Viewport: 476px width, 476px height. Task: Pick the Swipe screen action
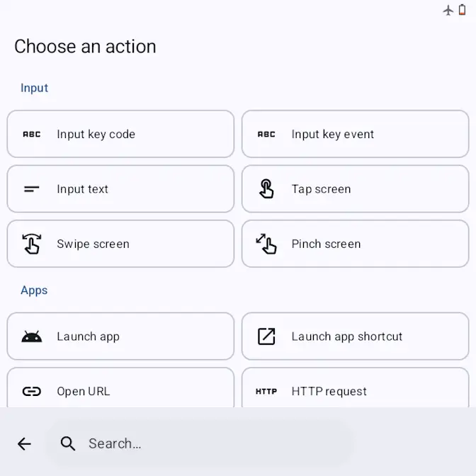[120, 244]
